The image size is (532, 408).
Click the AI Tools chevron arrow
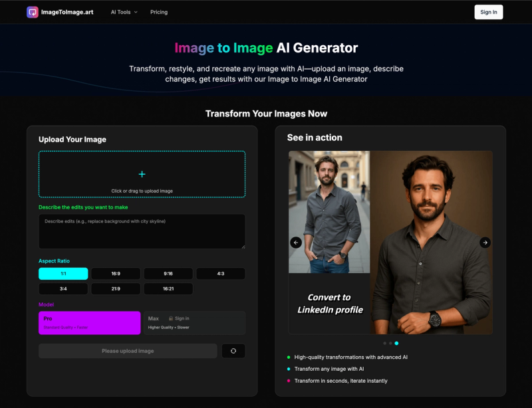pyautogui.click(x=136, y=12)
